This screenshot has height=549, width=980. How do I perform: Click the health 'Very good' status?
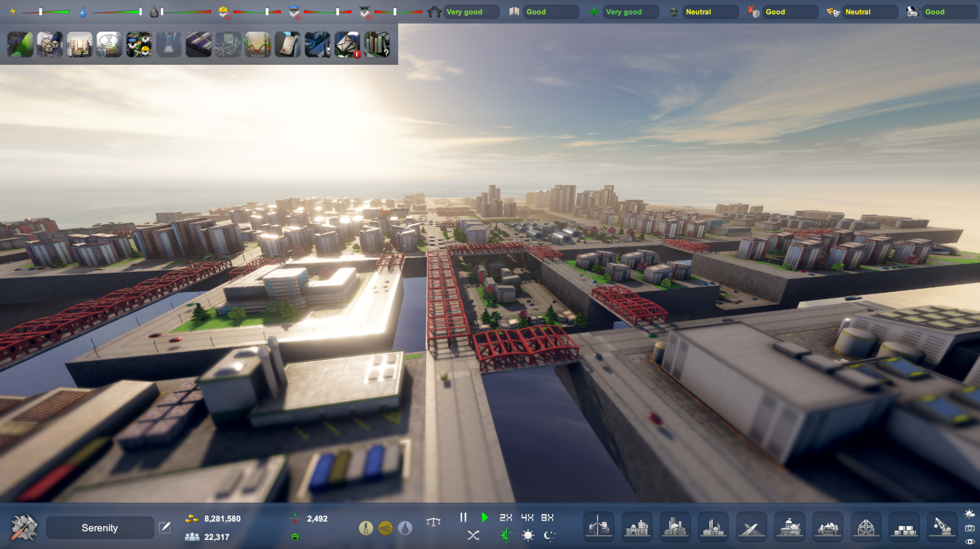pyautogui.click(x=631, y=12)
